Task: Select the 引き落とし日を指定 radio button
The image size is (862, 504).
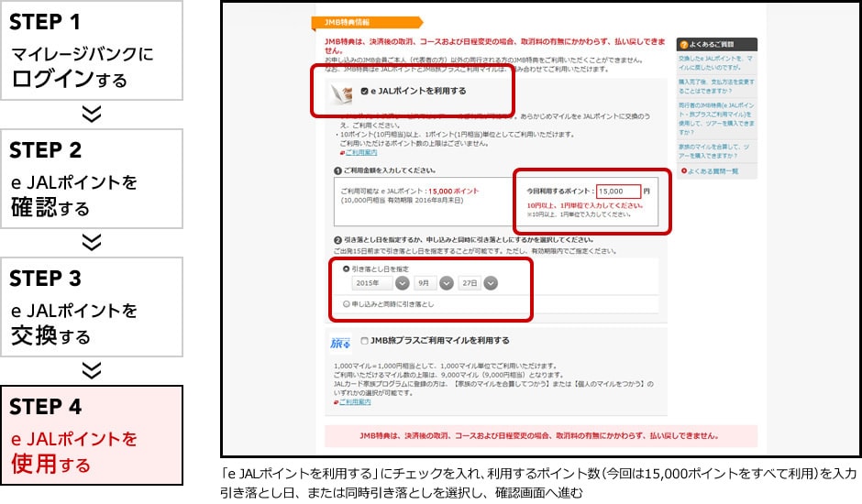Action: (x=346, y=269)
